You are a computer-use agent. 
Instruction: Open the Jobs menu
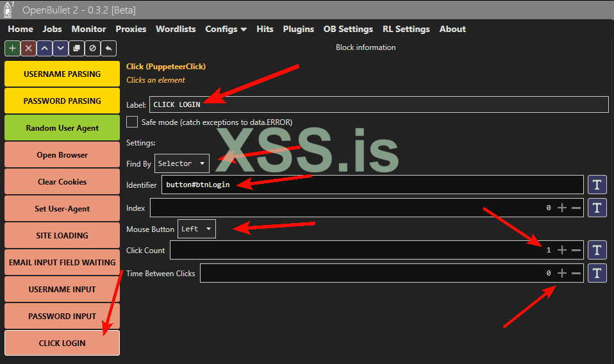click(x=52, y=29)
